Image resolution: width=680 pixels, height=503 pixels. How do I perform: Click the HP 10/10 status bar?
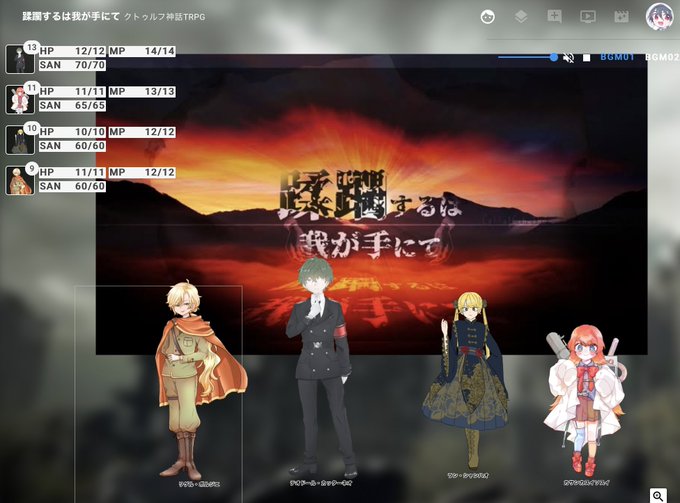pyautogui.click(x=72, y=132)
